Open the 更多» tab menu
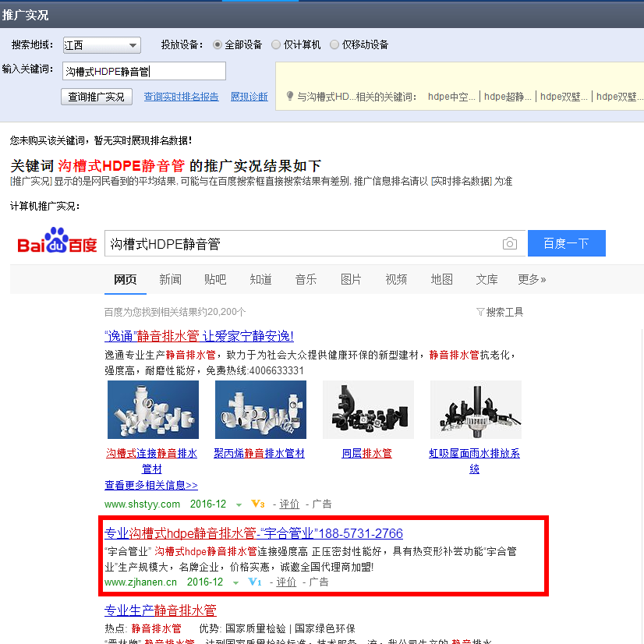This screenshot has width=644, height=644. 532,280
